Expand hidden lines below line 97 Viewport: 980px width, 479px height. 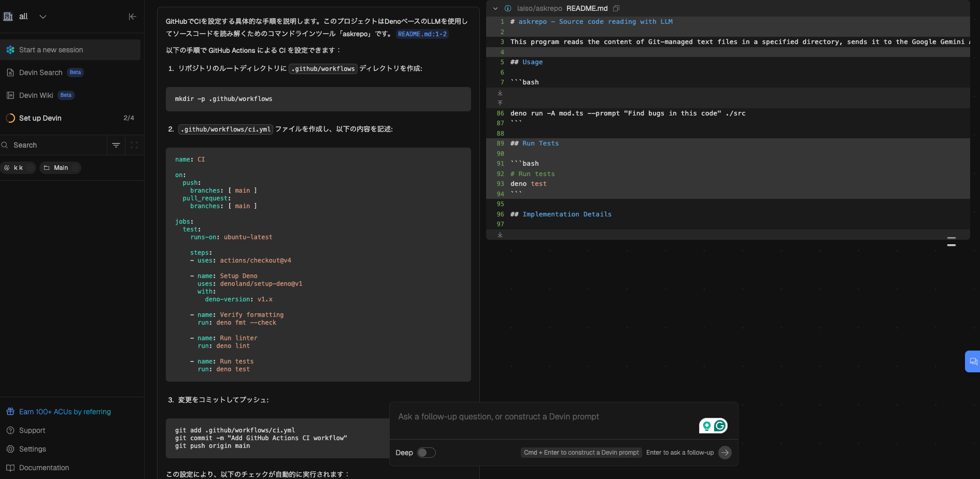(x=500, y=235)
